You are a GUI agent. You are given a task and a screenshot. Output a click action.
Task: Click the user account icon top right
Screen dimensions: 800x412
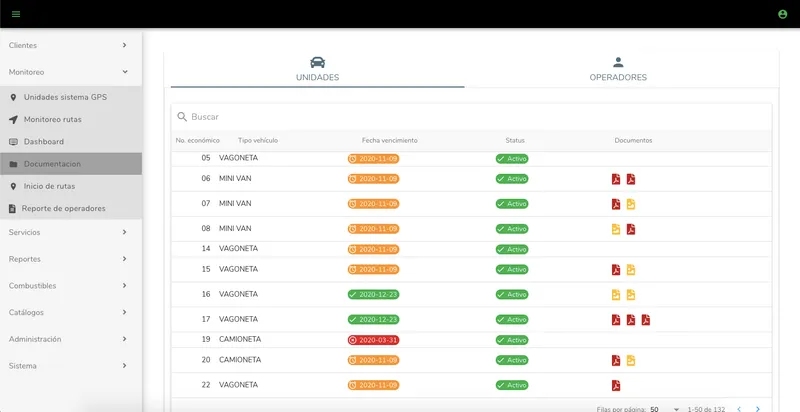[x=782, y=14]
